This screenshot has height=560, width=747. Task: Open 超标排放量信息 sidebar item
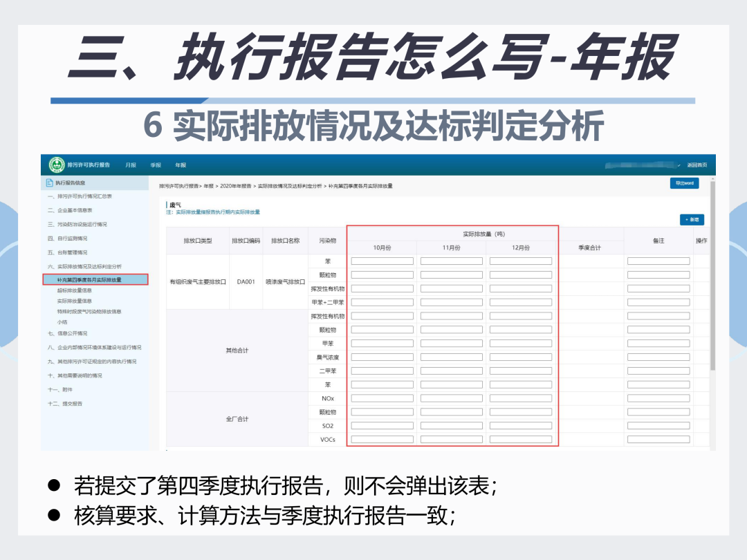click(74, 290)
